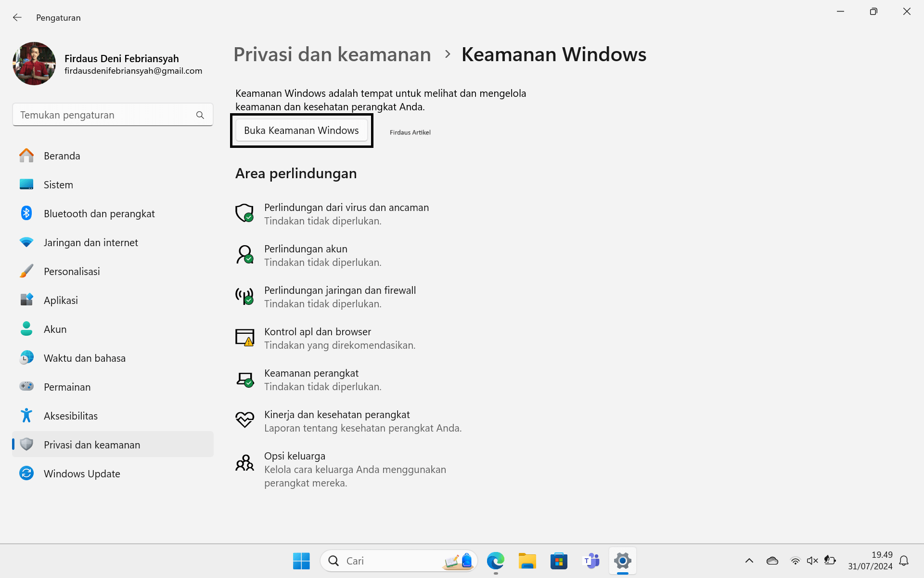
Task: Open the "Firdaus Artikel" link
Action: 410,132
